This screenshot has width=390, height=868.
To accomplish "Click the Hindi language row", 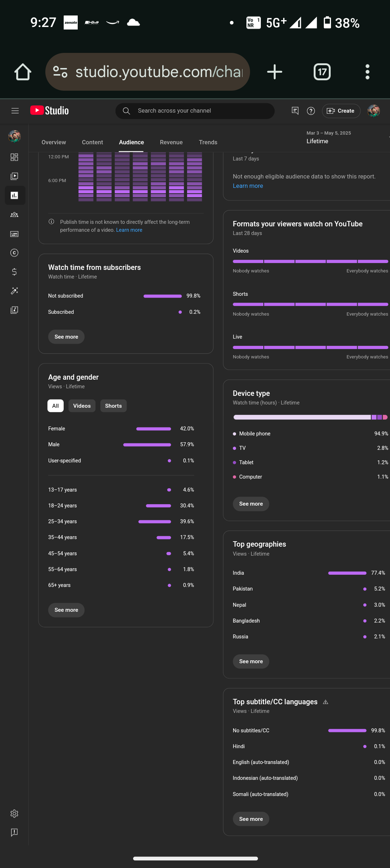I will [309, 746].
